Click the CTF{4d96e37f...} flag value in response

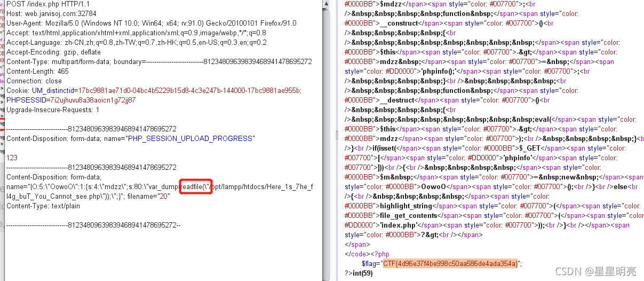tap(450, 264)
